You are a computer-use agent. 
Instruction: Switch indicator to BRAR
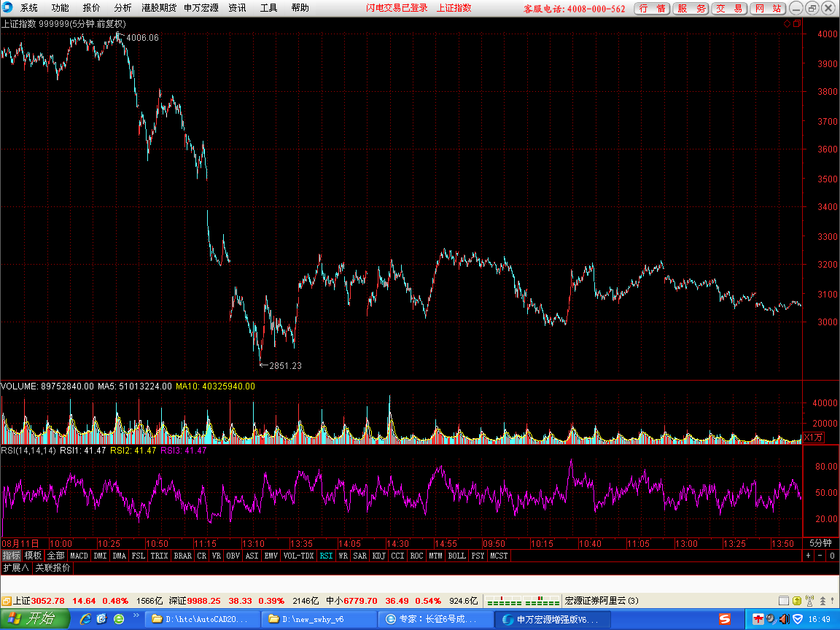coord(183,556)
